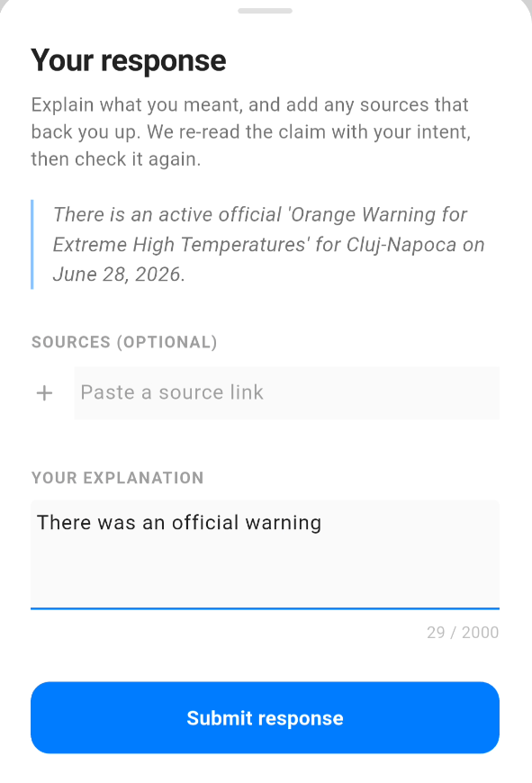Click the blue underline of the explanation box
The height and width of the screenshot is (783, 532).
(x=265, y=608)
